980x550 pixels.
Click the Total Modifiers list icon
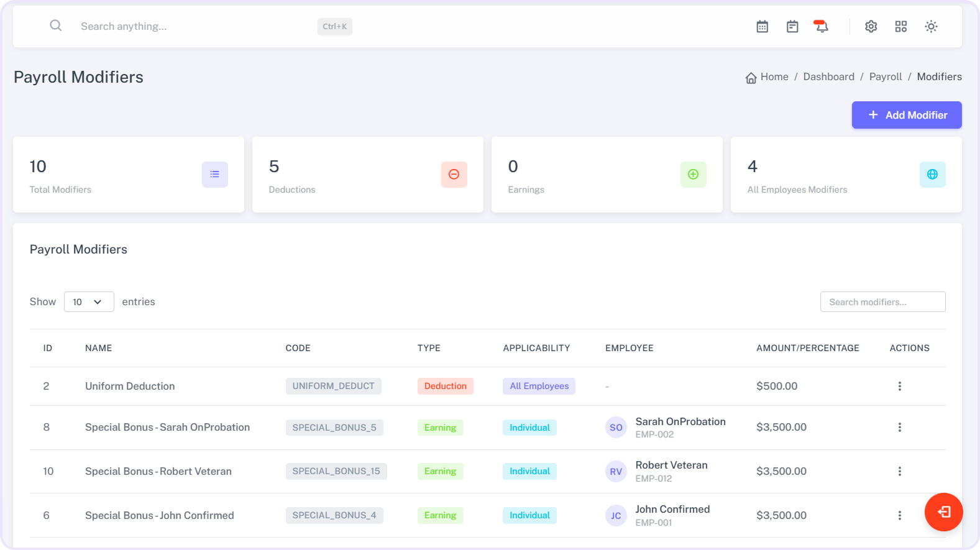coord(215,175)
